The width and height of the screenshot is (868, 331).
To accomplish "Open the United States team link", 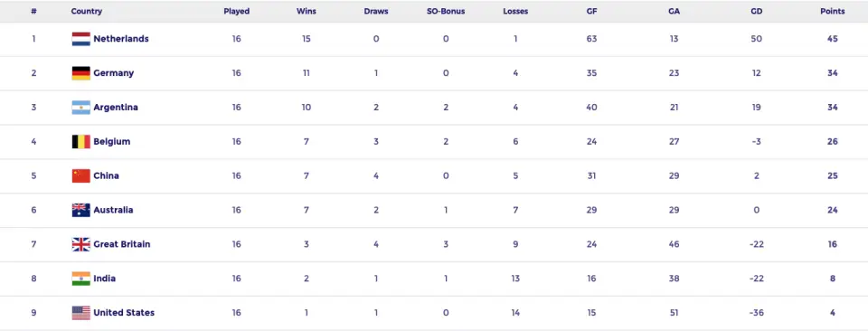I will pyautogui.click(x=124, y=313).
